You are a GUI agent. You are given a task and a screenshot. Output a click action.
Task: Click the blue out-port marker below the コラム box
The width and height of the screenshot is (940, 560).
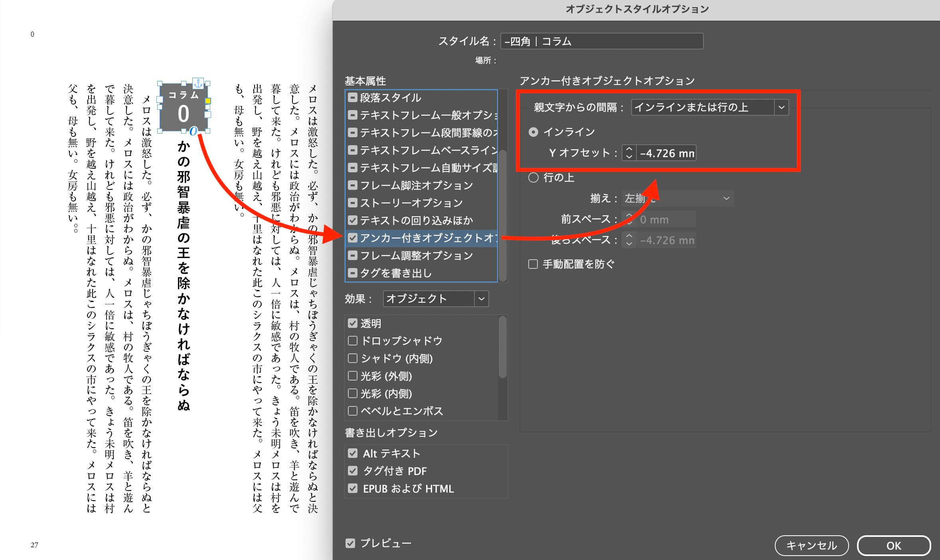(x=194, y=131)
